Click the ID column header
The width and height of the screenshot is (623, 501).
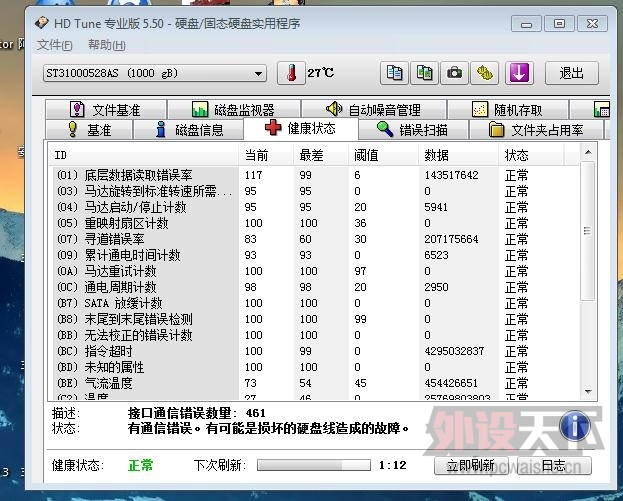pos(143,155)
